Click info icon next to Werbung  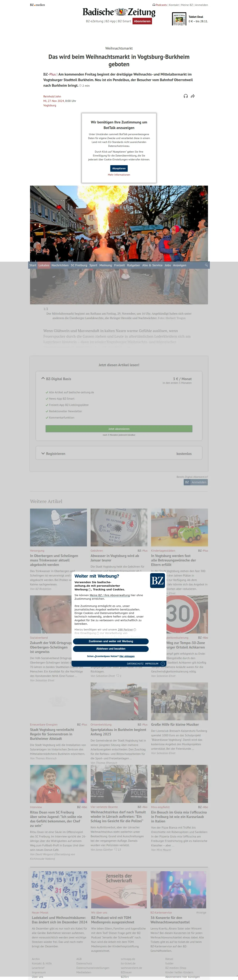tap(90, 590)
